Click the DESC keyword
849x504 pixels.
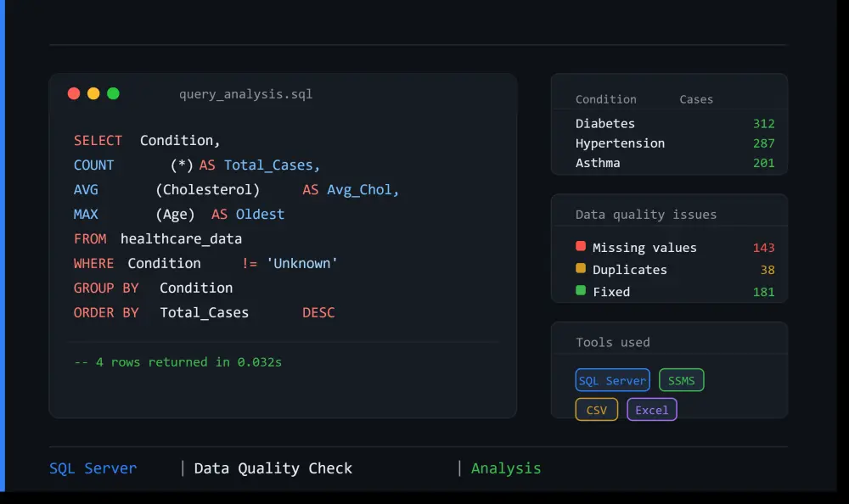pyautogui.click(x=318, y=313)
